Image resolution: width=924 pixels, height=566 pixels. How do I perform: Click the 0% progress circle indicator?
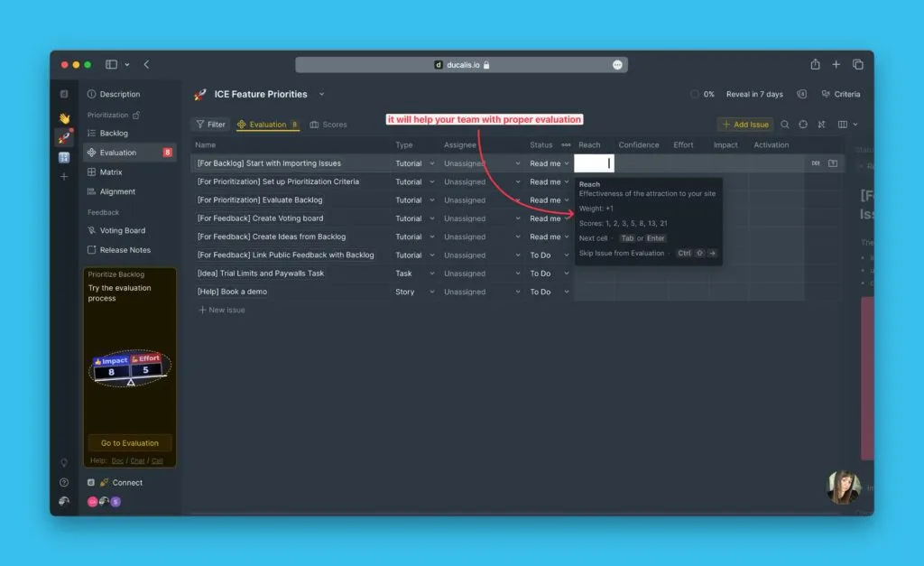coord(694,94)
